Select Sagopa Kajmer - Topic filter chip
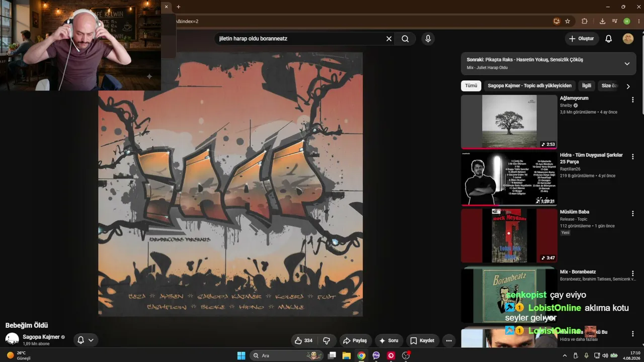Screen dimensions: 644x362 [529, 85]
